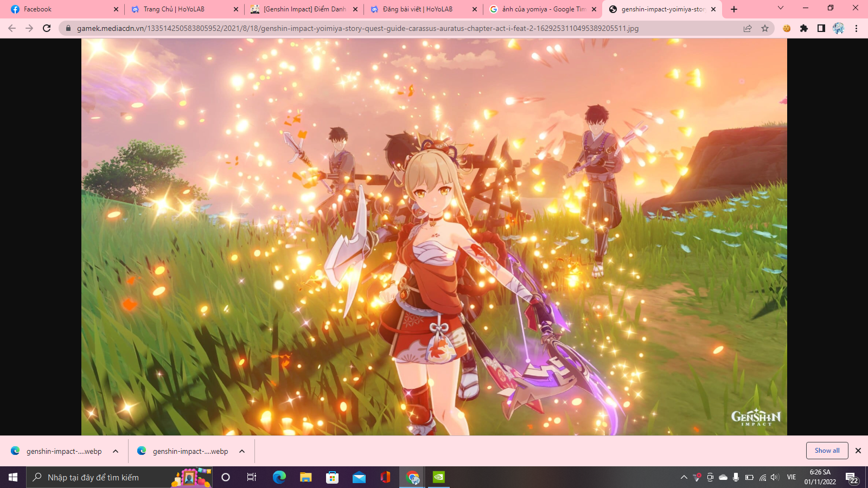Click the share page icon in address bar
The height and width of the screenshot is (488, 868).
pyautogui.click(x=748, y=28)
